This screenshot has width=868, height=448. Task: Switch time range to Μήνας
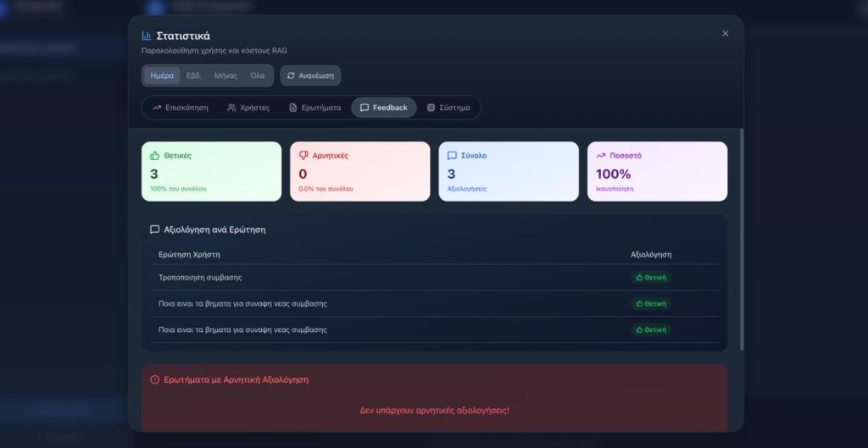click(225, 75)
